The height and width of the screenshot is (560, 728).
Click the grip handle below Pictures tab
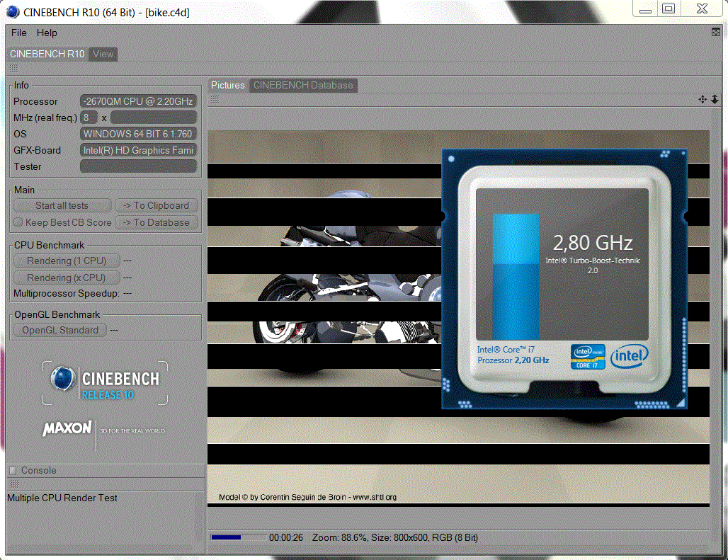(x=215, y=99)
